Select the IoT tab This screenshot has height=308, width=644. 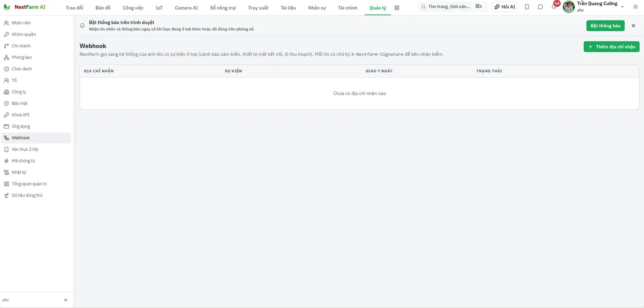point(159,8)
